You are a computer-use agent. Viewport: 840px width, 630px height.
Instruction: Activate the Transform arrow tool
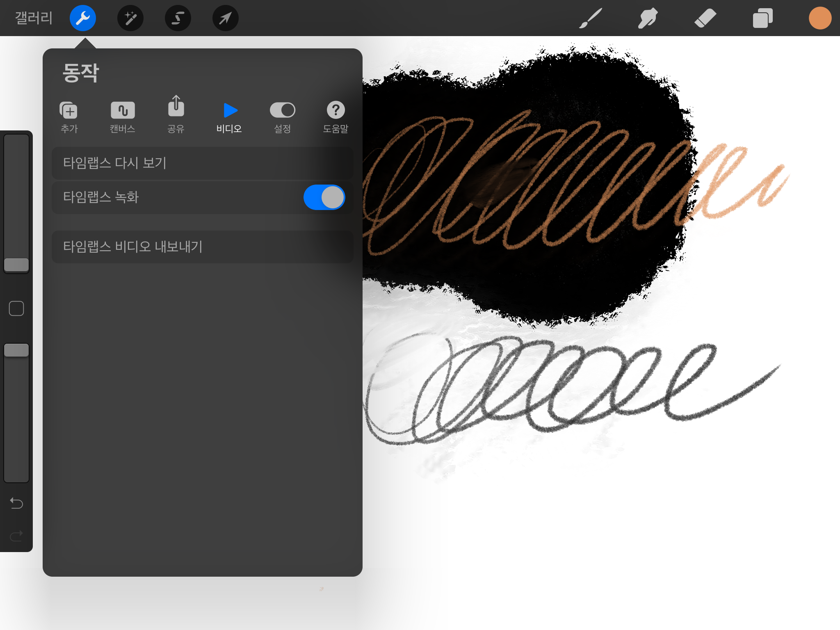pyautogui.click(x=225, y=18)
